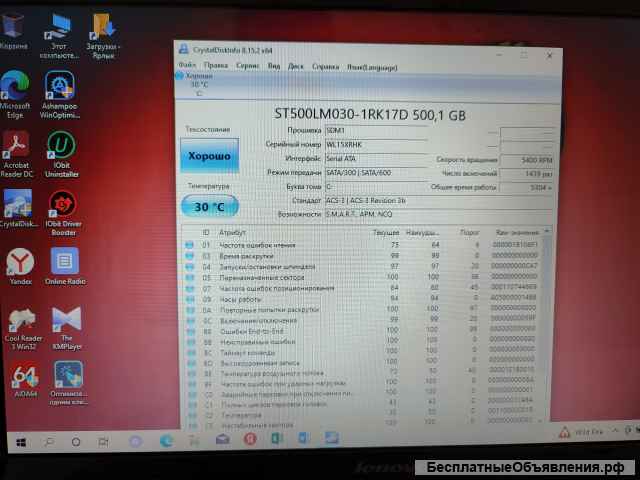
Task: Click the SATA/300 | SATA/600 transfer mode field
Action: (x=376, y=173)
